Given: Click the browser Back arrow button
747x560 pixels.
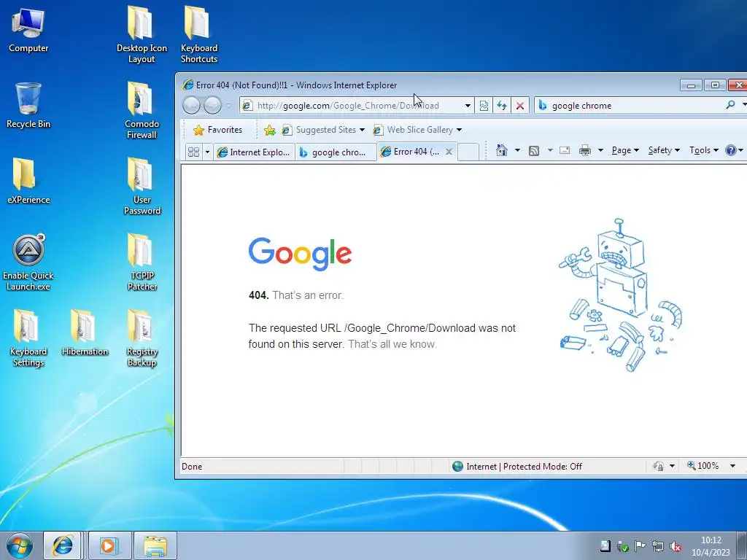Looking at the screenshot, I should [x=192, y=105].
